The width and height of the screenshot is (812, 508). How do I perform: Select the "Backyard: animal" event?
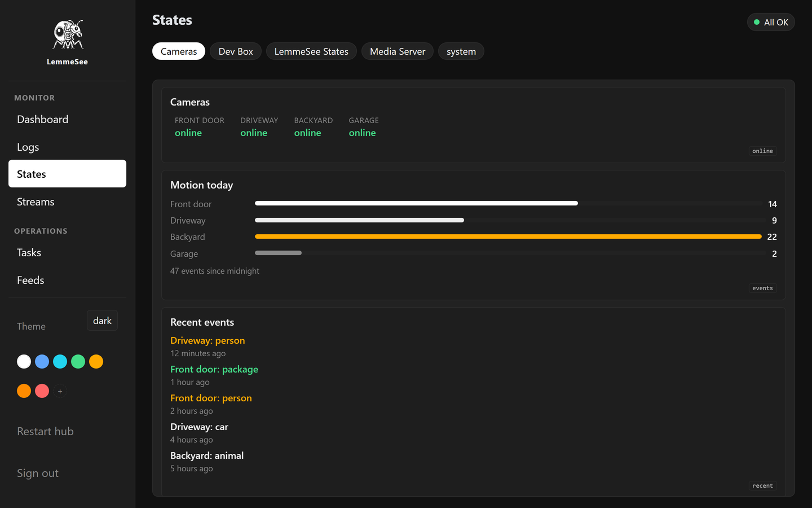207,456
